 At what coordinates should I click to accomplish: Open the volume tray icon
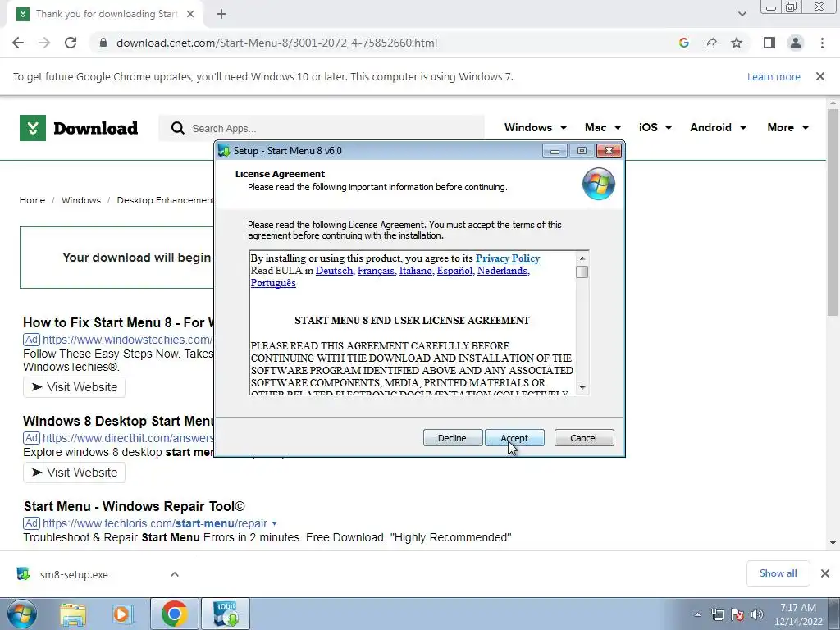point(757,614)
